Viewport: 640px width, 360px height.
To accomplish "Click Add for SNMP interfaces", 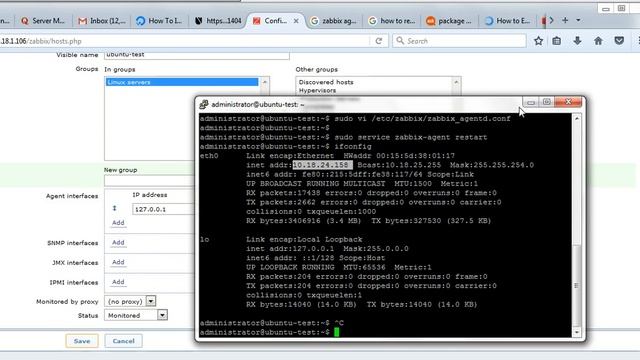I will coord(118,242).
